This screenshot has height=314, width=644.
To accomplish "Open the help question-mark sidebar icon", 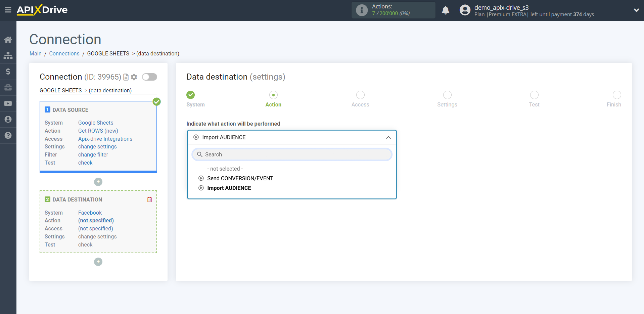I will 8,135.
